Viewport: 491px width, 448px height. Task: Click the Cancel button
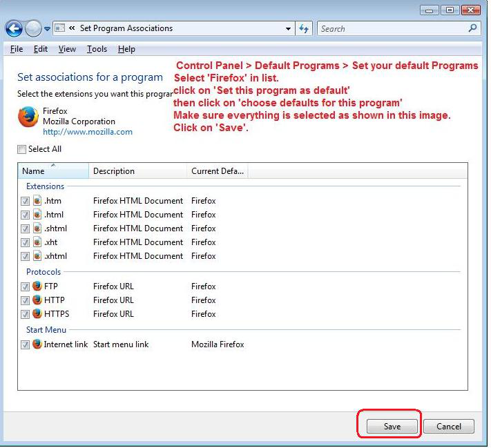pyautogui.click(x=449, y=427)
